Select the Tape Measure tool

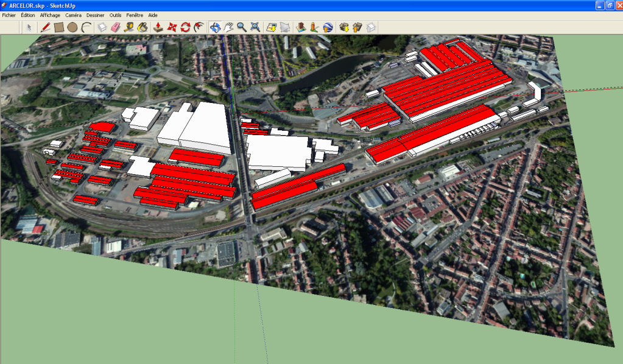[129, 27]
